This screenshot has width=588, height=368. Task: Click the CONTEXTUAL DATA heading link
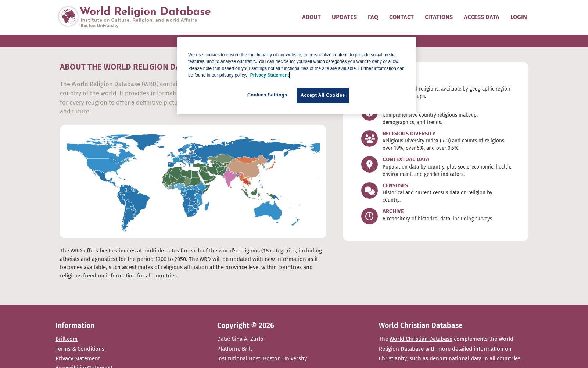[x=406, y=159]
